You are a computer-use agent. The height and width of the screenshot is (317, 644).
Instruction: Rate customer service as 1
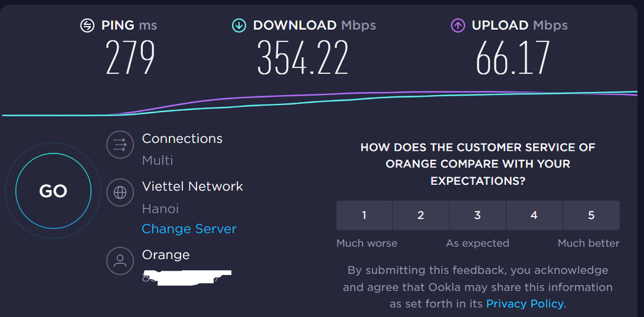(364, 215)
